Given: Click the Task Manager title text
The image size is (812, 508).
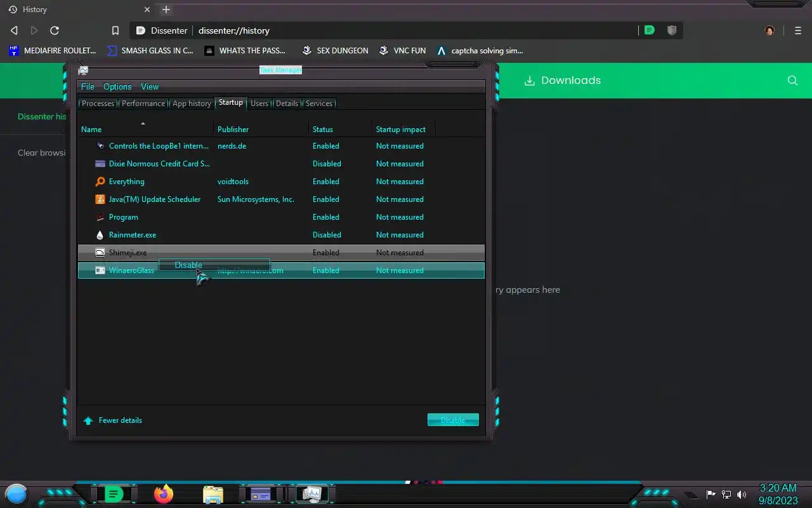Looking at the screenshot, I should point(280,70).
